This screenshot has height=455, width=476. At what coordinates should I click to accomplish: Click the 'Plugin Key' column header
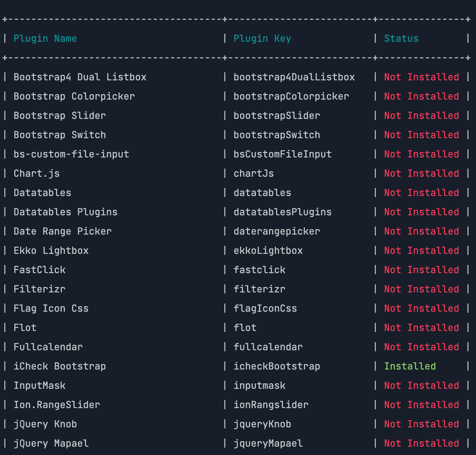262,39
